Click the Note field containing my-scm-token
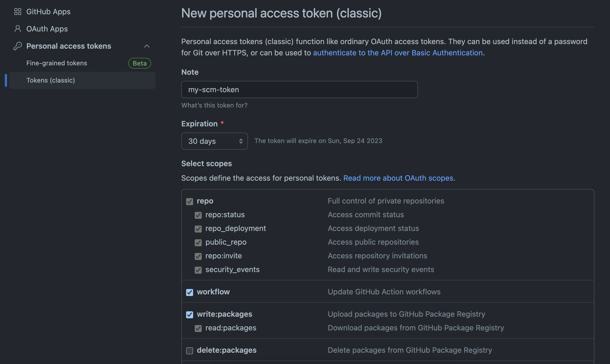 299,90
